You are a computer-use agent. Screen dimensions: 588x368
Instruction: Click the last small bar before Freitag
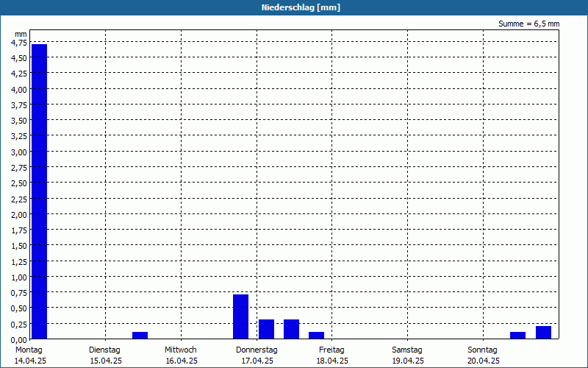click(x=317, y=336)
